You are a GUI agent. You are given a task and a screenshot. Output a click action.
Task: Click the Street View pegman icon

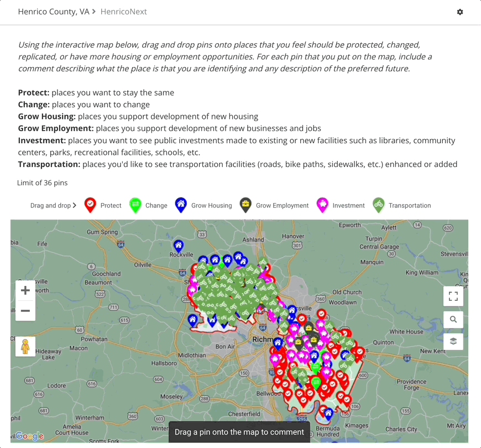25,346
